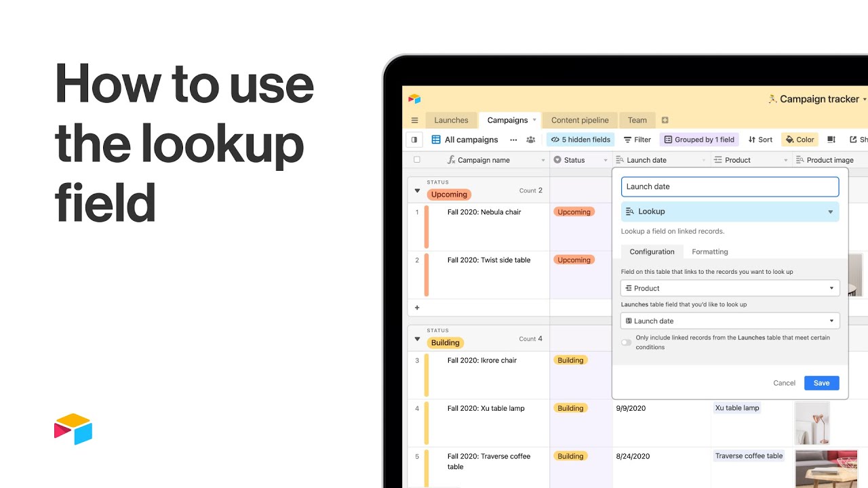The image size is (868, 488).
Task: Open the Lookup field type dropdown
Action: click(x=730, y=211)
